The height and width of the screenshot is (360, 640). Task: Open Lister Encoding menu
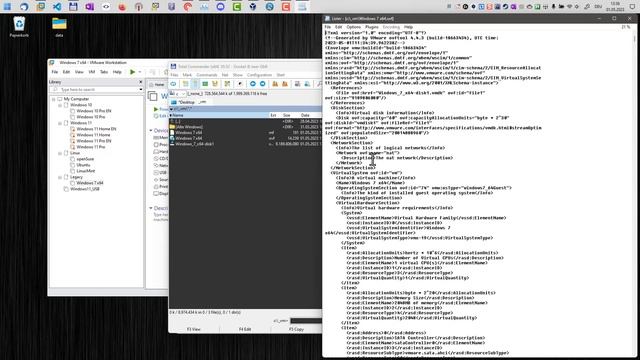point(391,27)
